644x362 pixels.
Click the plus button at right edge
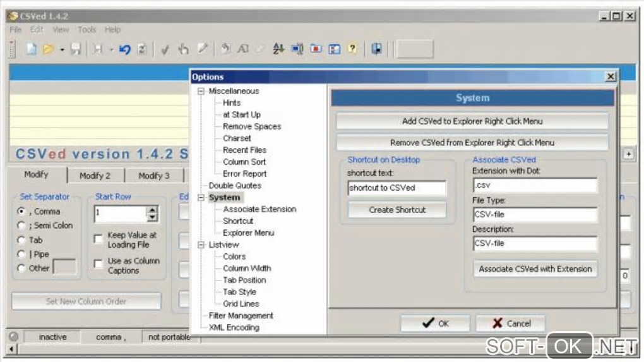[629, 154]
